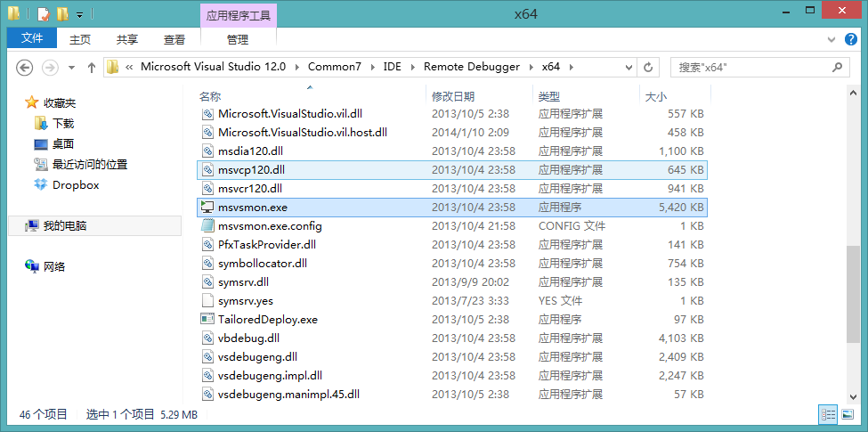Click the refresh address bar icon
This screenshot has width=868, height=432.
click(648, 67)
